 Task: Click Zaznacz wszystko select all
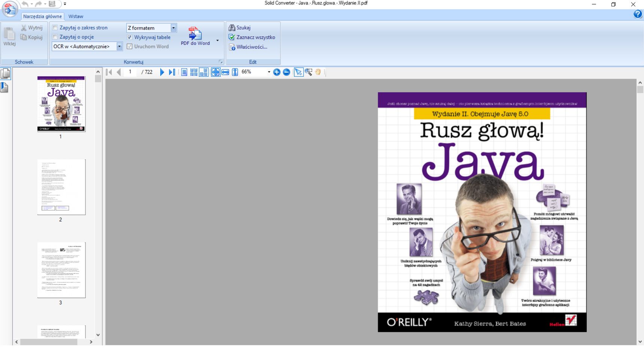(x=252, y=37)
